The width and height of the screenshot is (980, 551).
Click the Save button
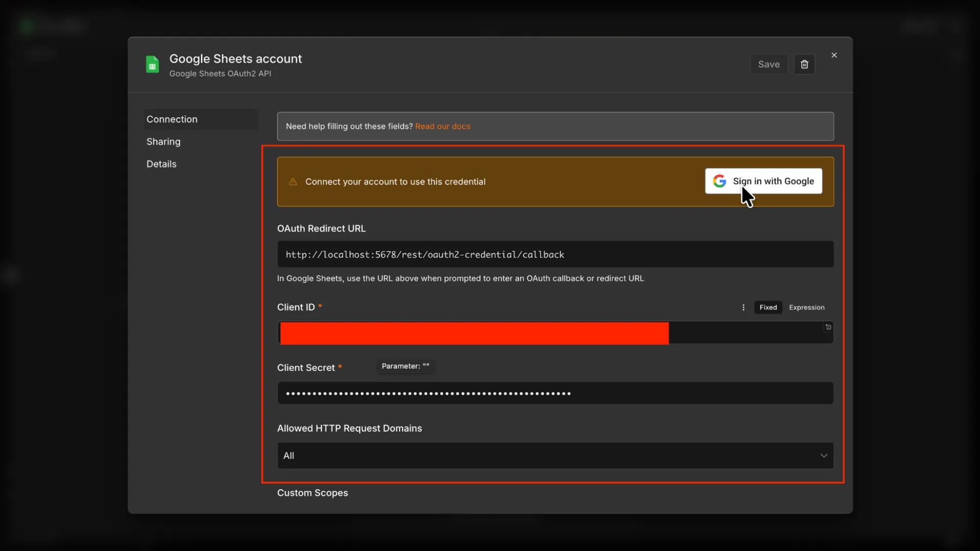[x=769, y=64]
